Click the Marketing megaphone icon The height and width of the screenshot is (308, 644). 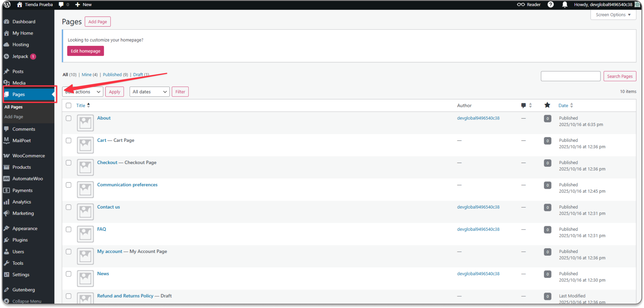coord(7,213)
